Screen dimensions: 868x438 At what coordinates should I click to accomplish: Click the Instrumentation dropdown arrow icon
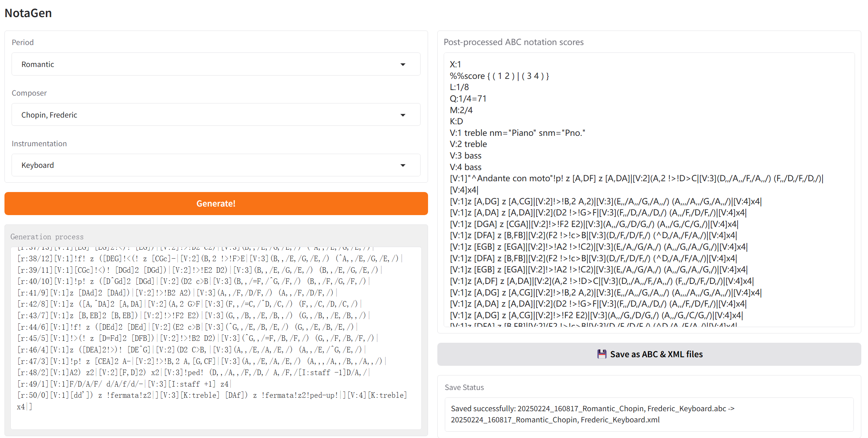click(403, 165)
